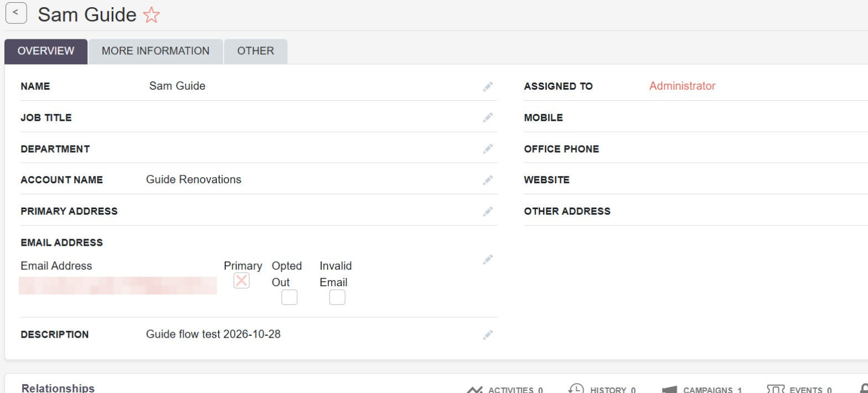Mark Sam Guide as favorite star
The height and width of the screenshot is (393, 868).
pos(151,15)
